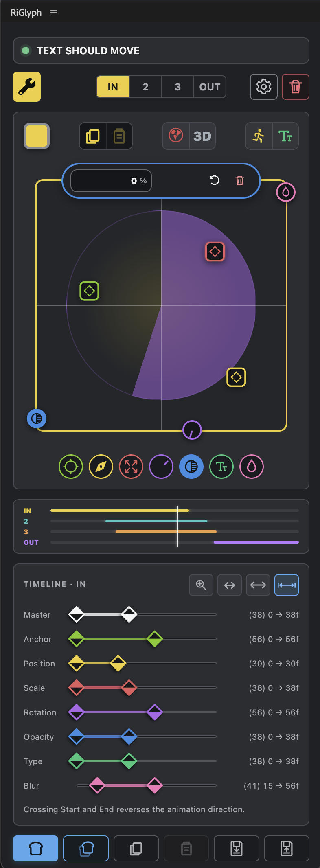This screenshot has width=320, height=868.
Task: Toggle the green Anchor crosshair property button
Action: tap(71, 467)
